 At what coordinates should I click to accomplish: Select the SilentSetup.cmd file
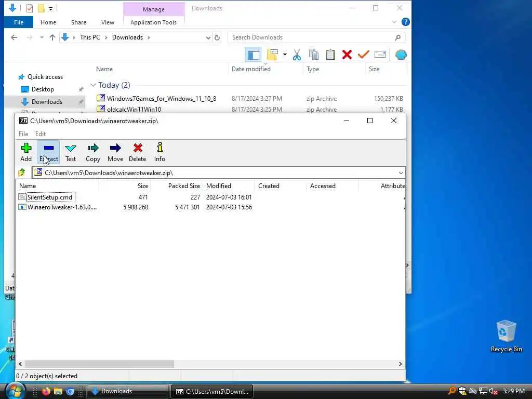50,197
